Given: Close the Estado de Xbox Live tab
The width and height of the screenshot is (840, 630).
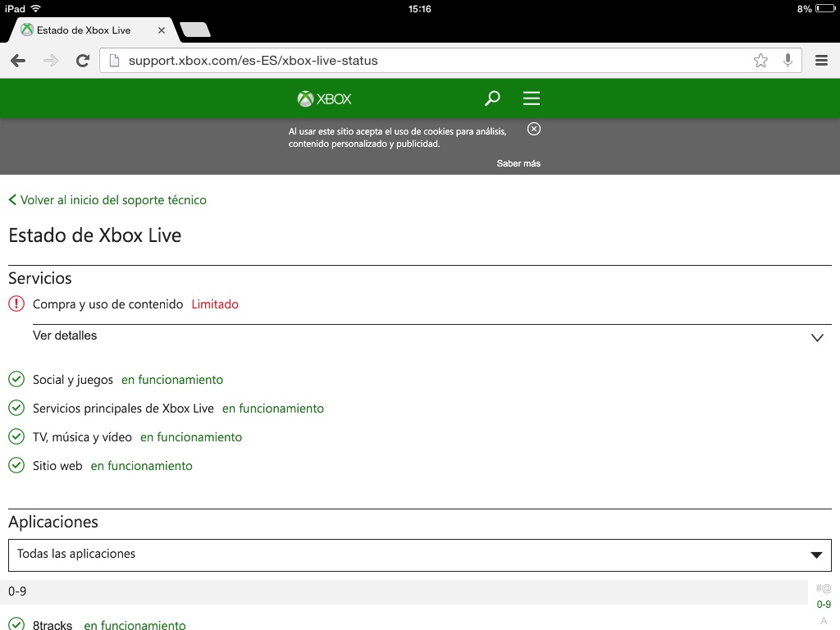Looking at the screenshot, I should [162, 30].
